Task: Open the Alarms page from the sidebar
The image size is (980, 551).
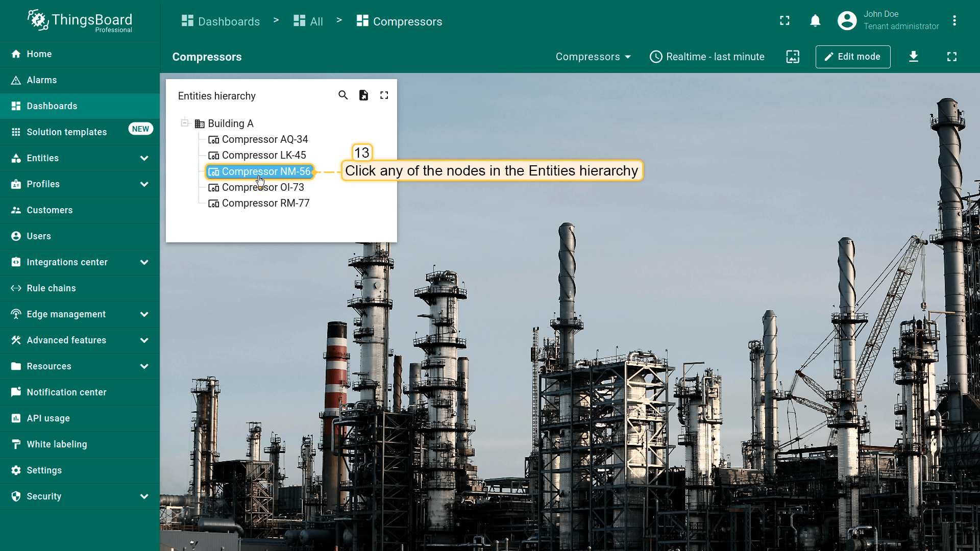Action: point(42,80)
